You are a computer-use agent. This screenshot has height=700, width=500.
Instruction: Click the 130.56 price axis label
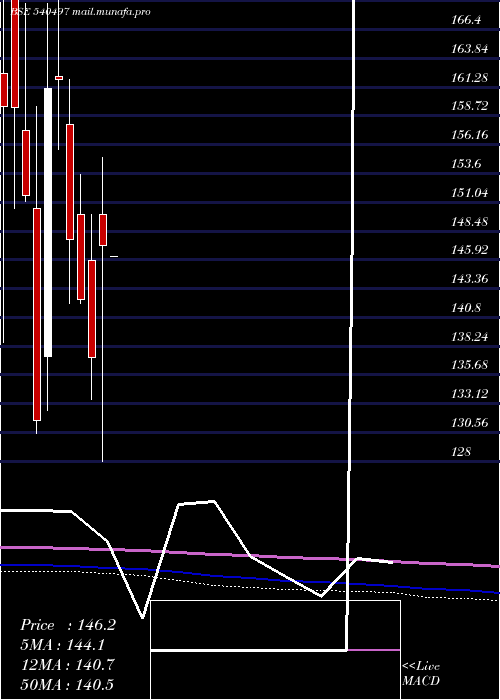click(x=469, y=423)
